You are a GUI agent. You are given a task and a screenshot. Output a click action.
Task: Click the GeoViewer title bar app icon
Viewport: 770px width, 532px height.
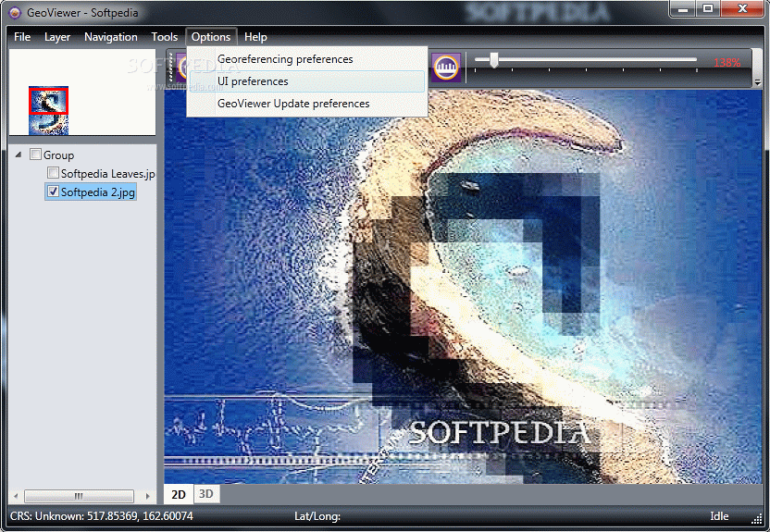point(15,12)
